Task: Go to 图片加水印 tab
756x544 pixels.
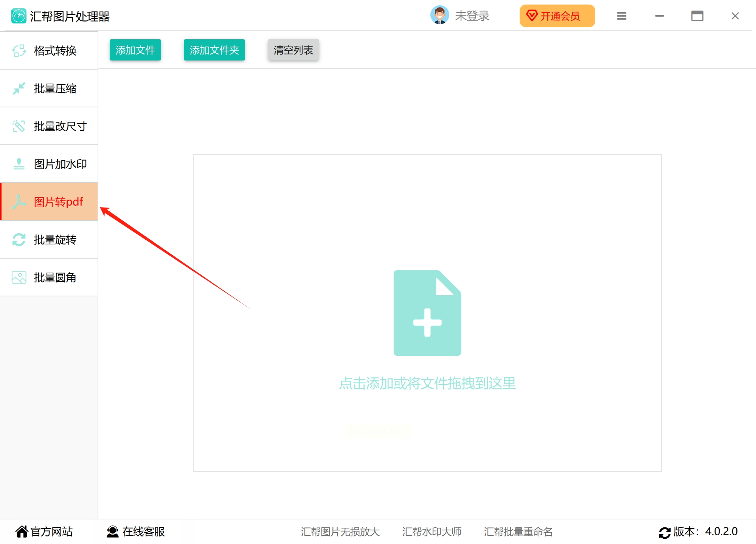Action: (x=49, y=164)
